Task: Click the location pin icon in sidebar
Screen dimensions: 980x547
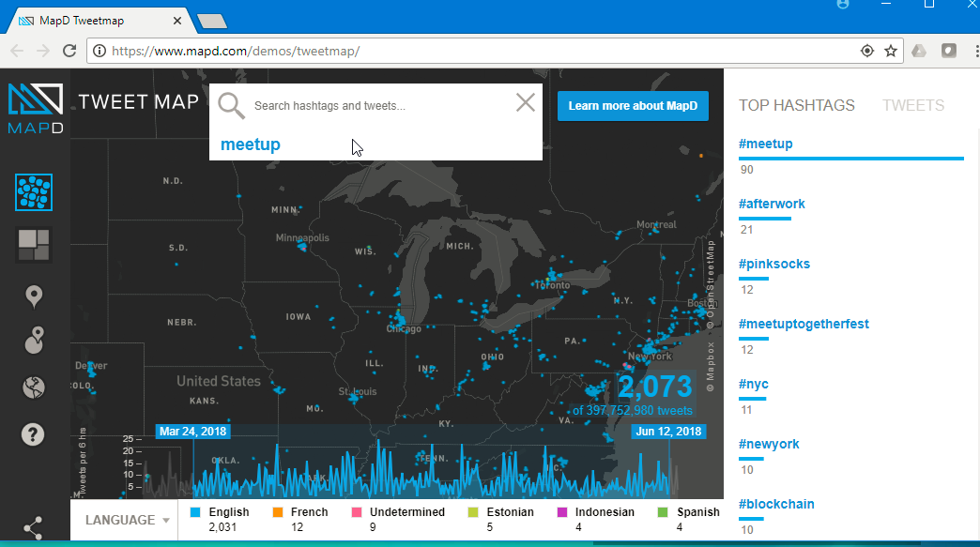Action: [x=34, y=296]
